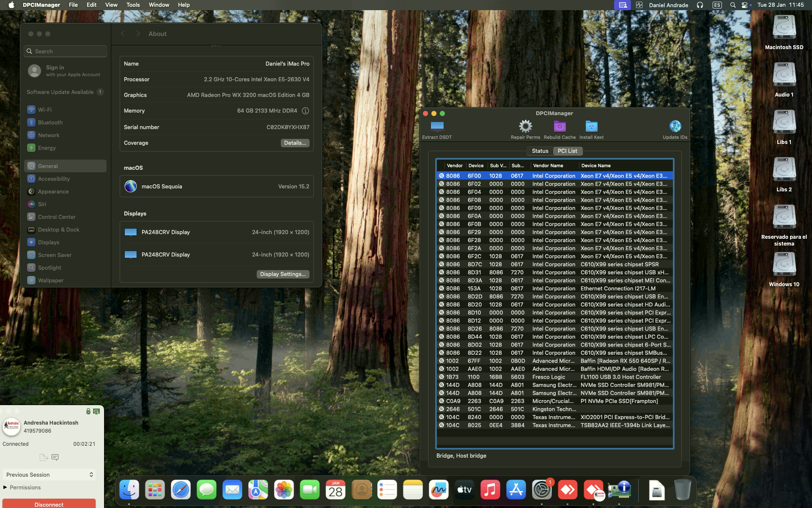Click the memory info icon
812x508 pixels.
305,111
